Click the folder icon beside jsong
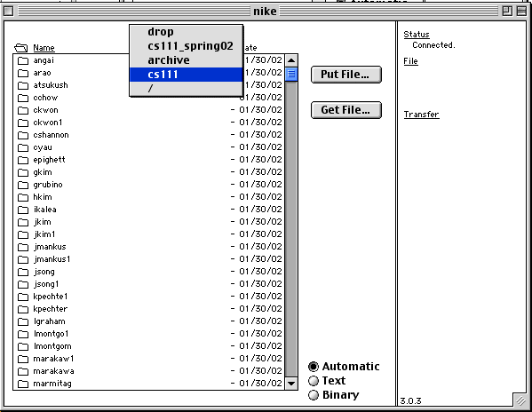Screen dimensions: 532x412 tap(23, 272)
